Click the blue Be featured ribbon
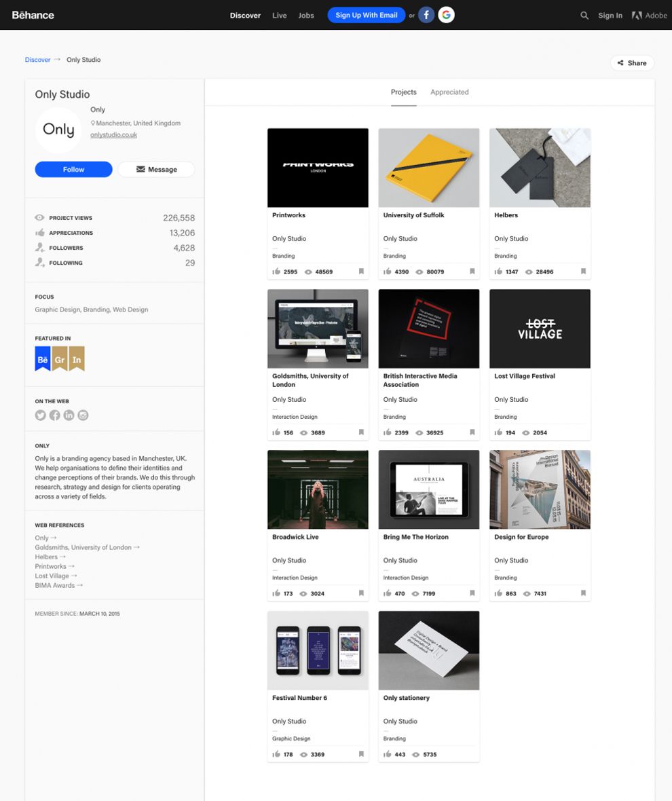This screenshot has height=801, width=672. [42, 358]
